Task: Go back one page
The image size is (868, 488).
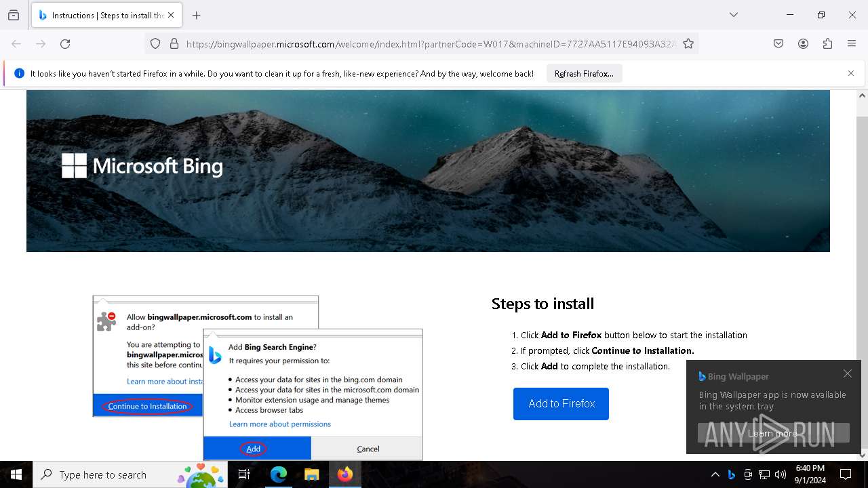Action: click(16, 43)
